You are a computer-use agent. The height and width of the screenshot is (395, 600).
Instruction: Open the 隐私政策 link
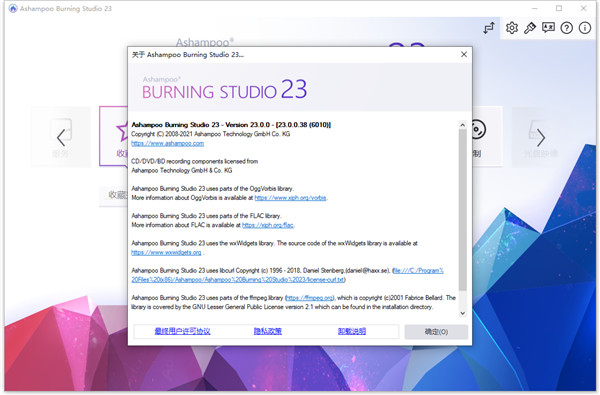tap(268, 331)
